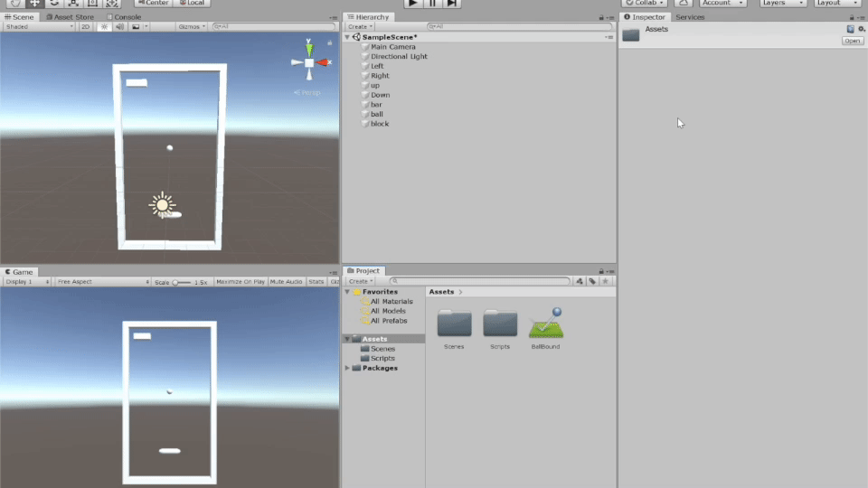Open the cloud services icon
The height and width of the screenshot is (488, 868).
click(x=684, y=4)
